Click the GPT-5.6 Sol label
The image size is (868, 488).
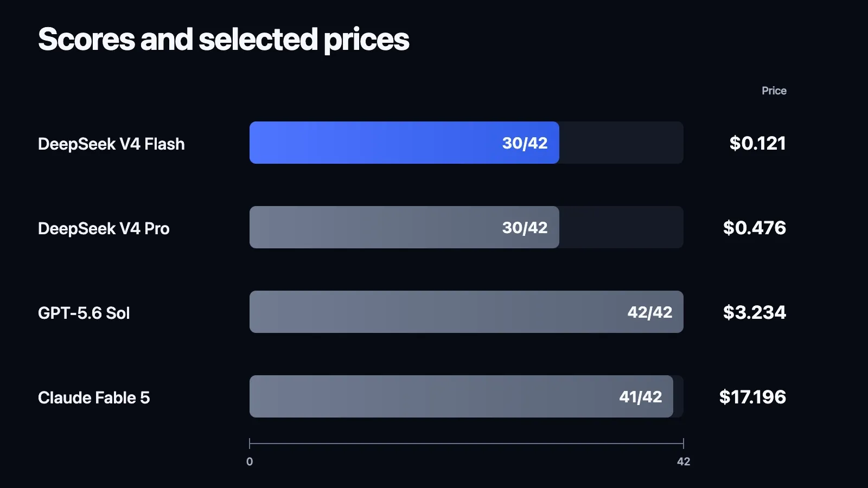[x=84, y=313]
